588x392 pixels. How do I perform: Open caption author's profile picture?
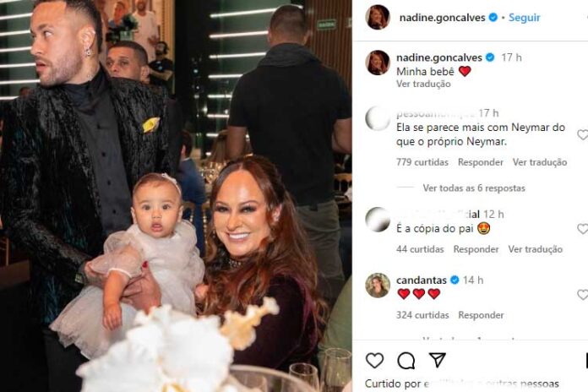pyautogui.click(x=378, y=63)
